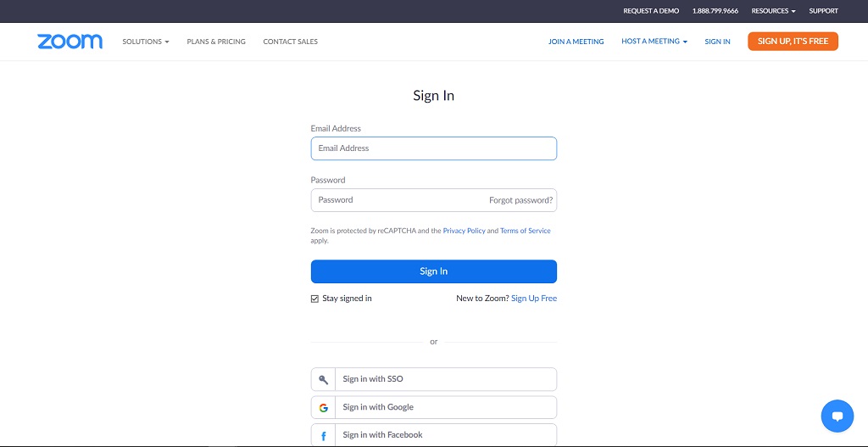Image resolution: width=868 pixels, height=447 pixels.
Task: Open the chat bubble icon
Action: coord(837,416)
